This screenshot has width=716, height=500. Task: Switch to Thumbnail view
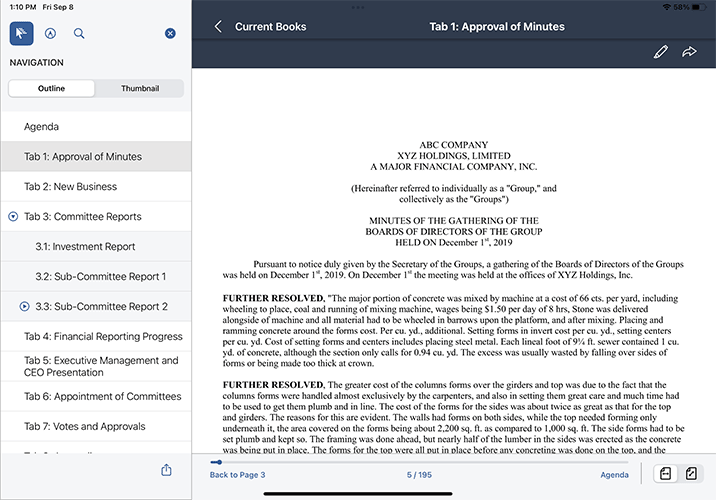pyautogui.click(x=140, y=88)
